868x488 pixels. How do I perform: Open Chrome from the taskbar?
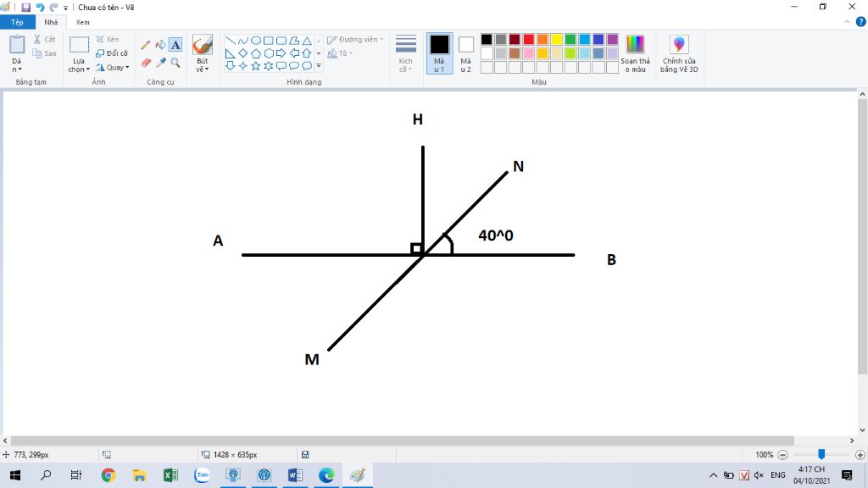[108, 475]
